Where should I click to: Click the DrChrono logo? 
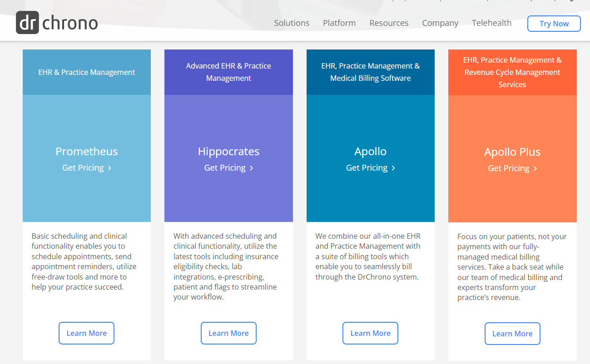click(57, 23)
